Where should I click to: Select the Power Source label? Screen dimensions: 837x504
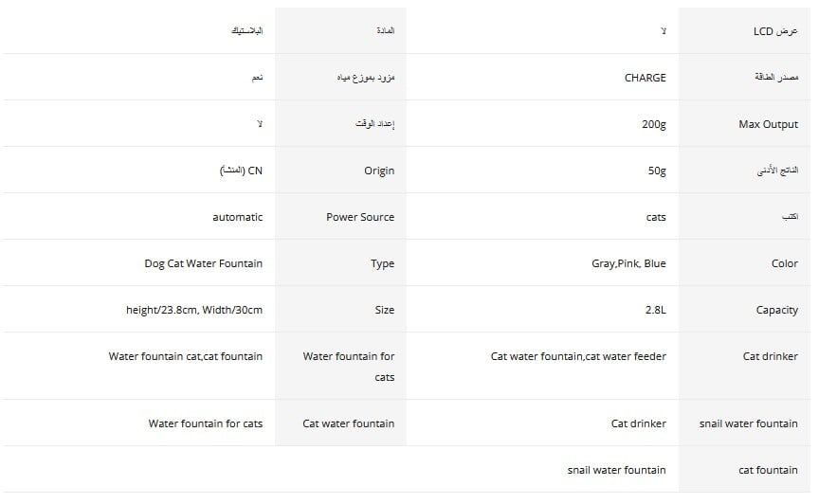click(x=360, y=217)
